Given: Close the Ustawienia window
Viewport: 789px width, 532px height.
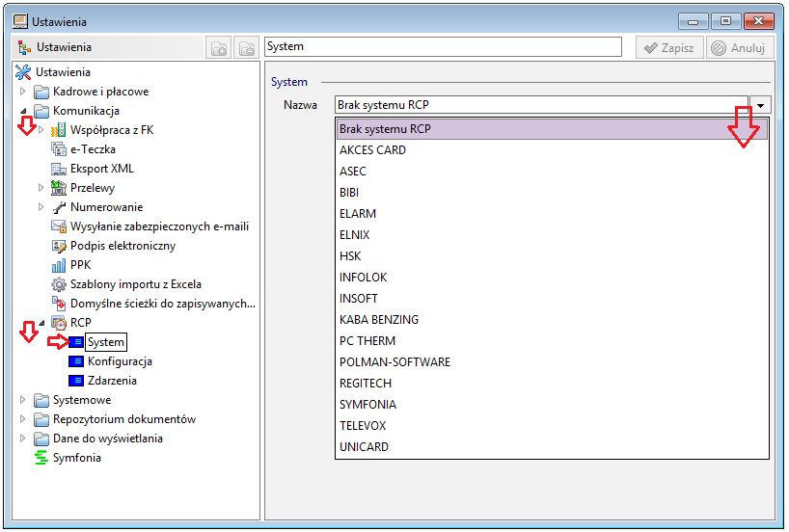Looking at the screenshot, I should pos(758,21).
